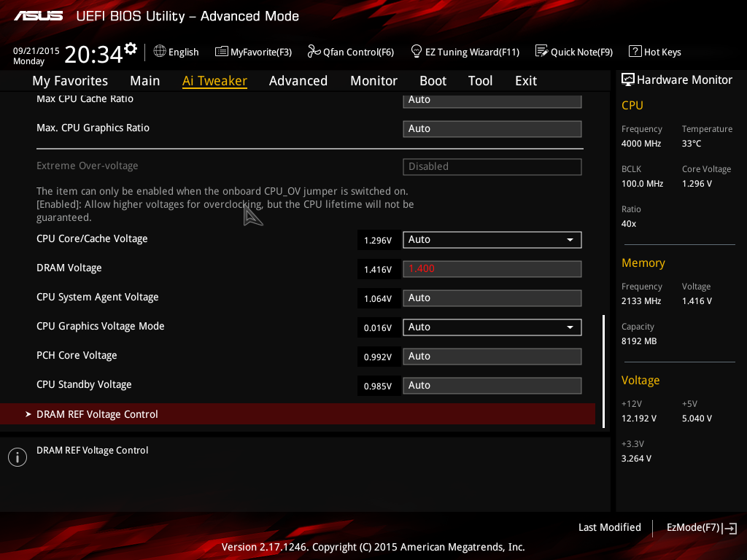Screen dimensions: 747x560
Task: Open the Tool tab
Action: click(x=480, y=81)
